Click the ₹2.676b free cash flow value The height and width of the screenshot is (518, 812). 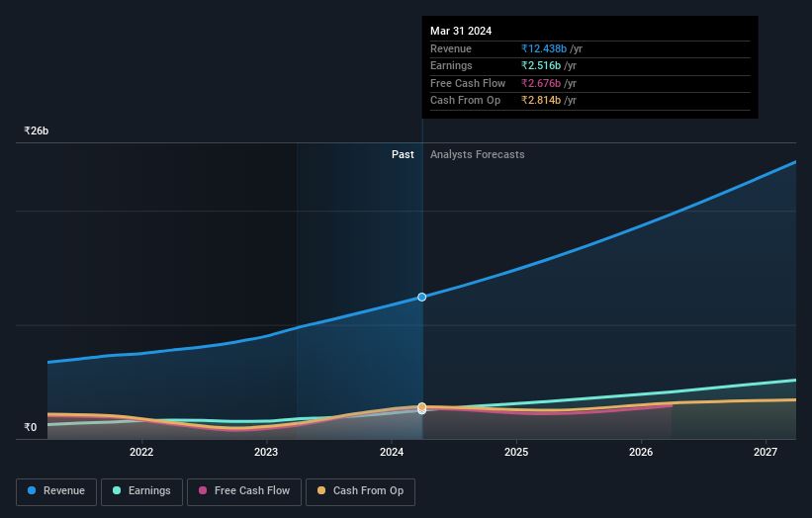(x=541, y=83)
